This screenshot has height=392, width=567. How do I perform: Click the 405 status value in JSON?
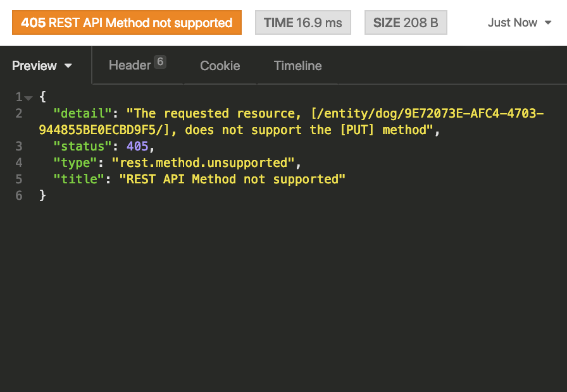[x=136, y=147]
